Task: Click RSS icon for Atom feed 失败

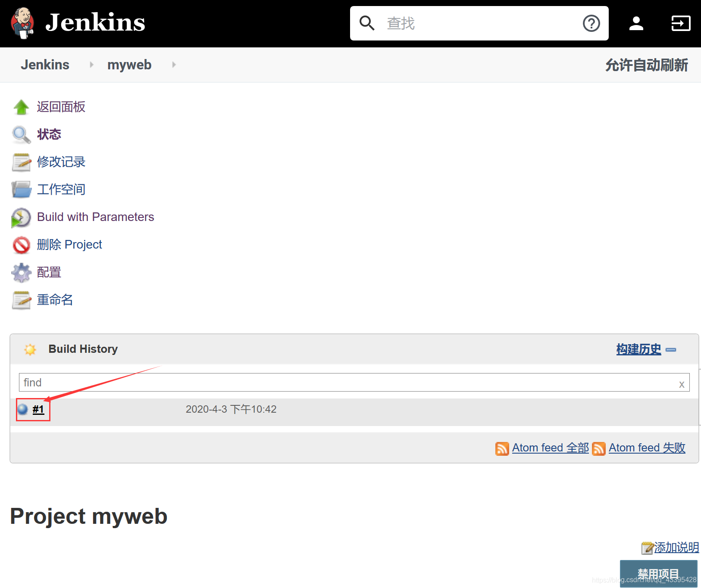Action: click(x=599, y=448)
